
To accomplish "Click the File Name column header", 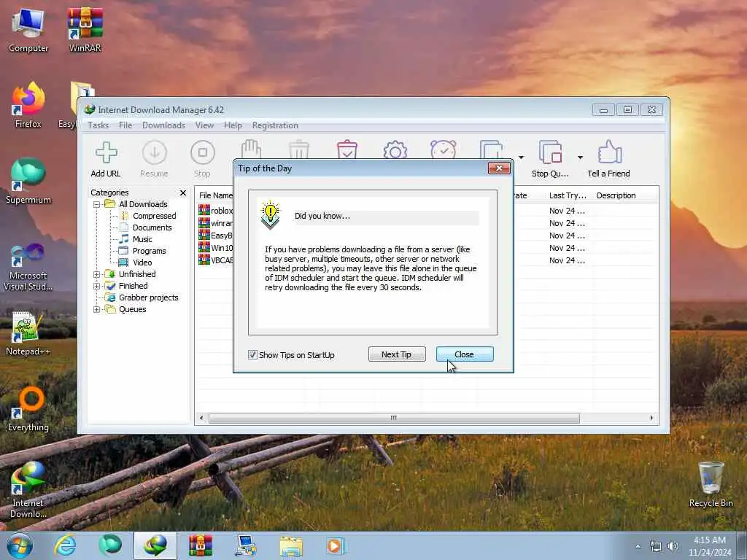I will pos(215,195).
